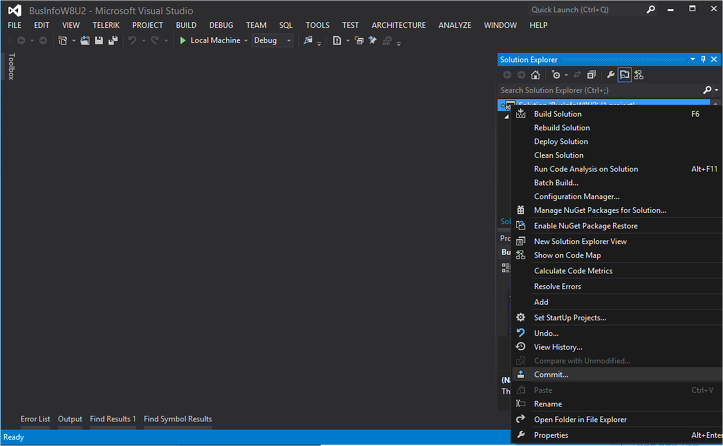723x446 pixels.
Task: Choose Commit in the context menu
Action: pos(617,375)
